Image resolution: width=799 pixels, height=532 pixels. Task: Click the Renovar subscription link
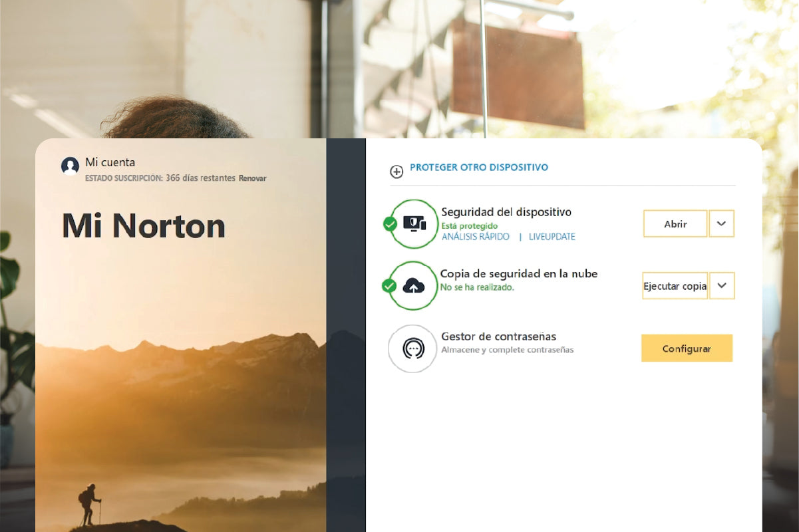[x=253, y=178]
